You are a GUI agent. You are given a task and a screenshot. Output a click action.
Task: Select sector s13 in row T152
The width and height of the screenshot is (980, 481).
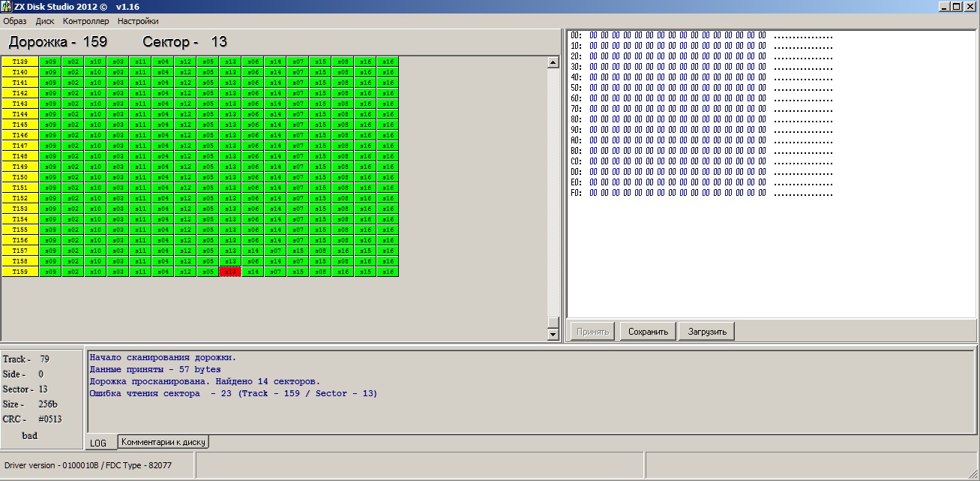[230, 198]
